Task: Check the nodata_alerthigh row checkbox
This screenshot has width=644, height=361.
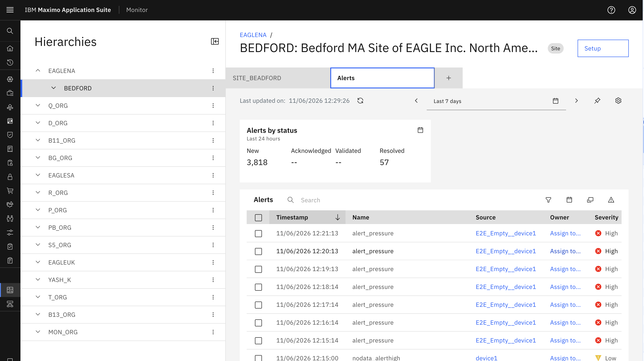Action: [258, 358]
